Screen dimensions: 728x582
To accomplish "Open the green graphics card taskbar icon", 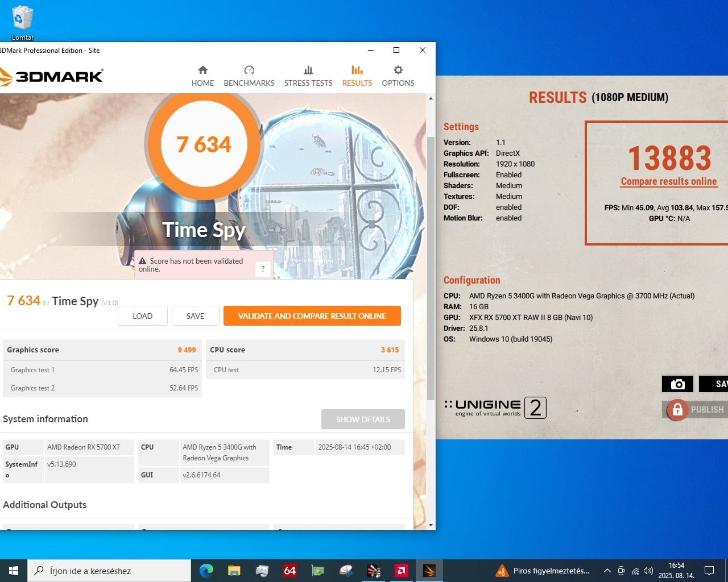I will (318, 571).
